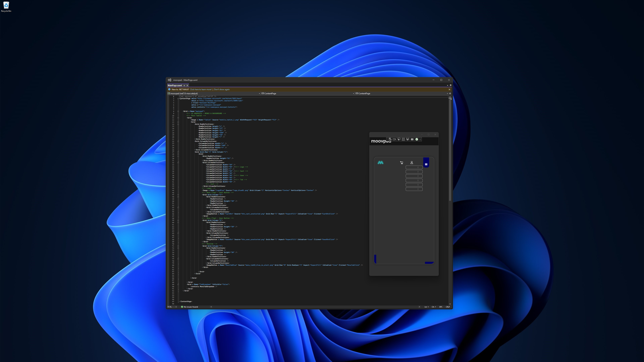644x362 pixels.
Task: Click the 'No issues found' status indicator
Action: click(190, 307)
